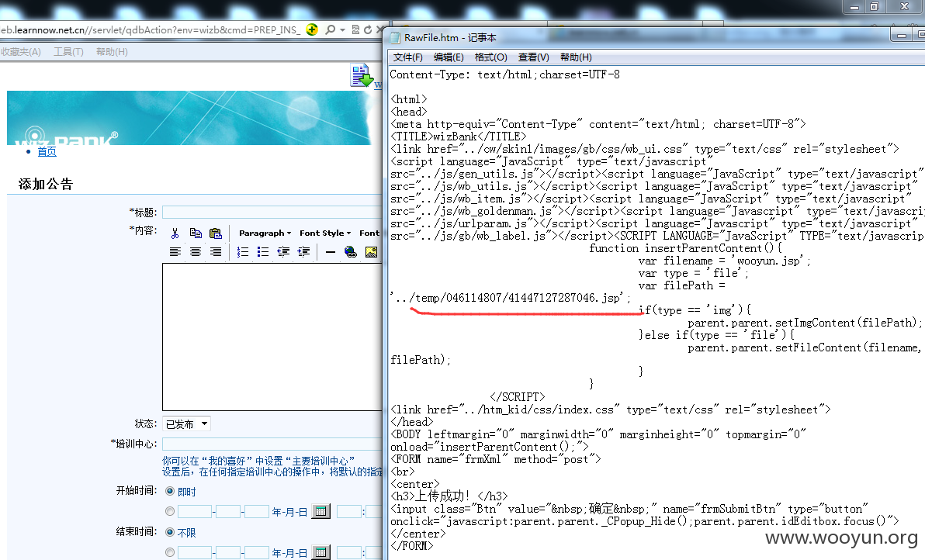The width and height of the screenshot is (925, 560).
Task: Click inside the 内容 rich text area
Action: pyautogui.click(x=272, y=337)
